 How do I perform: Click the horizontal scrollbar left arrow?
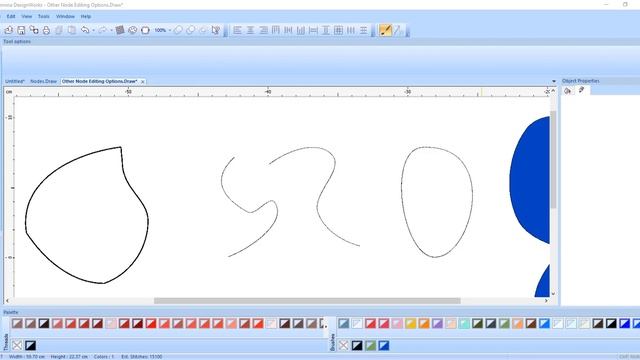7,301
